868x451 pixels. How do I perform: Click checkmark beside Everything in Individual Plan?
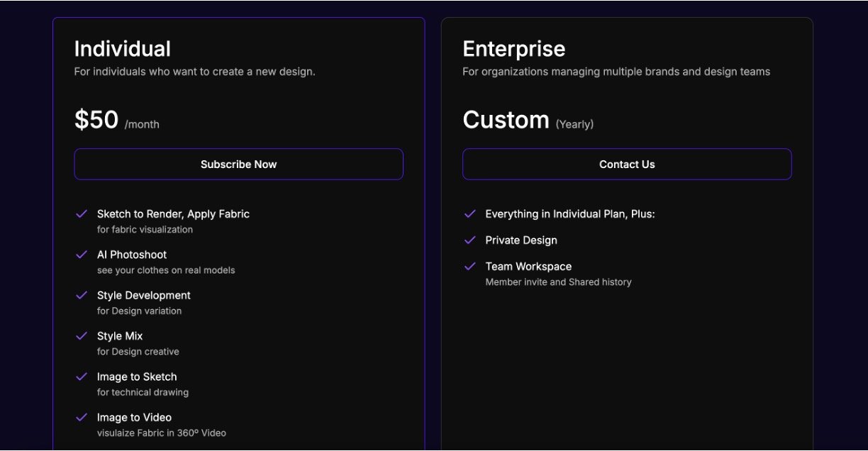[x=469, y=213]
